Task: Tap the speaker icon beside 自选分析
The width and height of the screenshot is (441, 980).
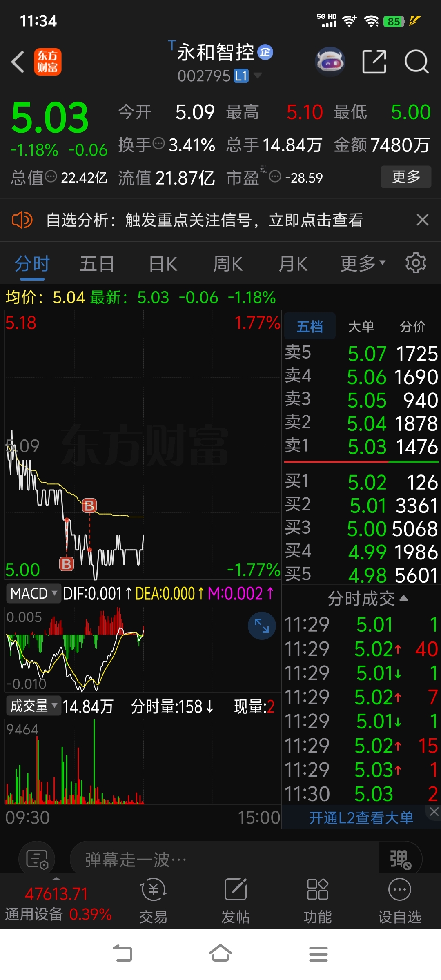Action: [x=22, y=220]
